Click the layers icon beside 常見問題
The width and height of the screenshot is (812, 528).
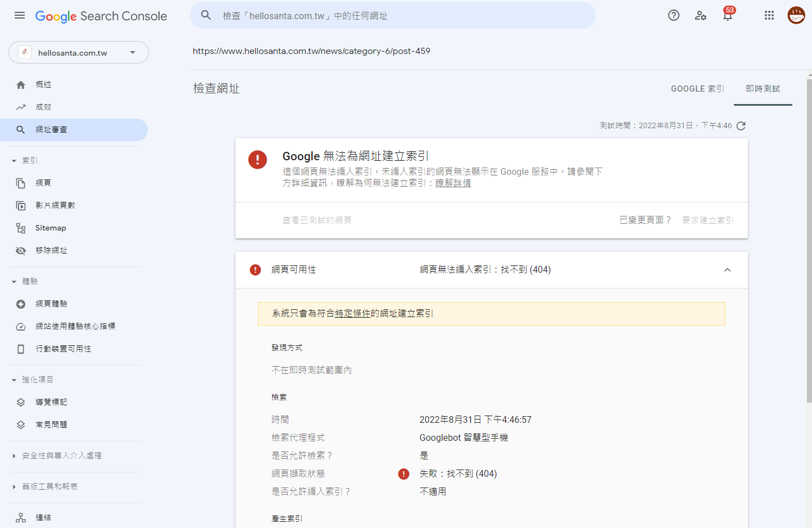pyautogui.click(x=21, y=425)
